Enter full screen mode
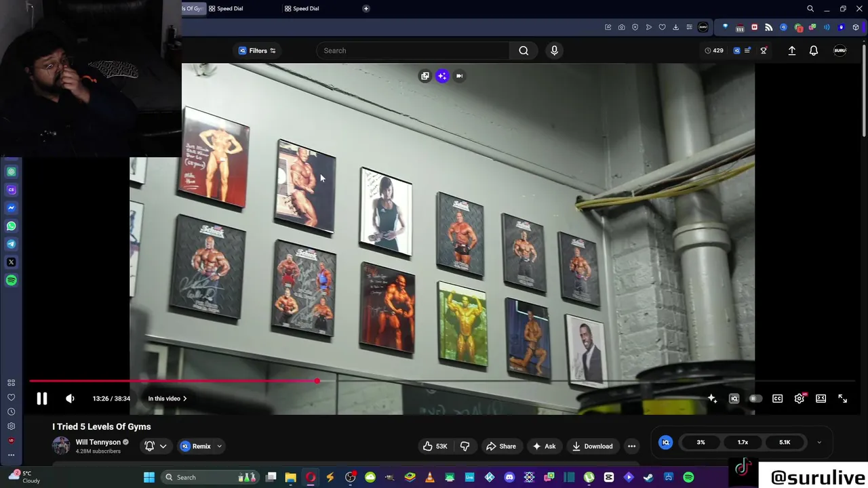This screenshot has height=488, width=868. click(x=842, y=399)
